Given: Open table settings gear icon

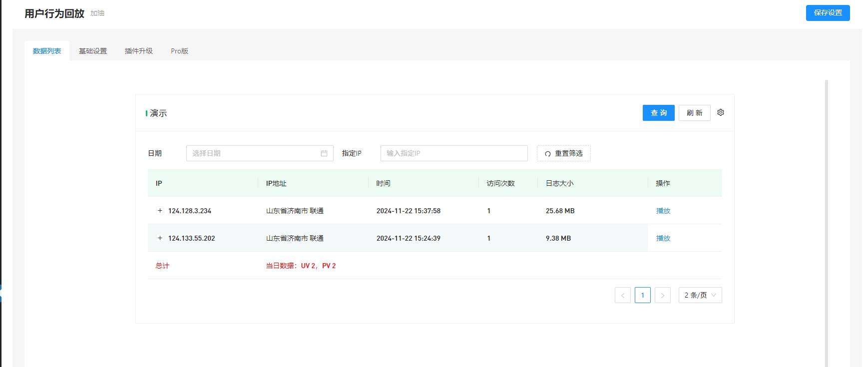Looking at the screenshot, I should click(720, 113).
